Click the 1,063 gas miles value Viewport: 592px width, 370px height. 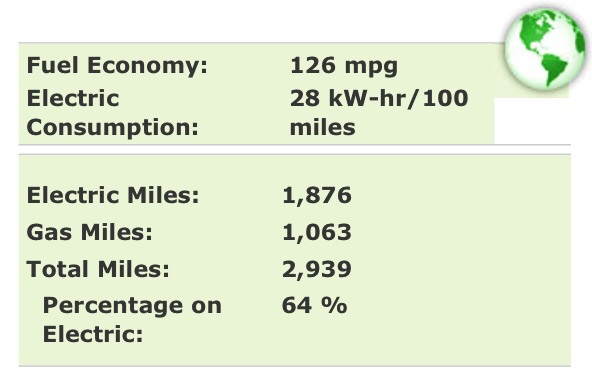[x=317, y=232]
